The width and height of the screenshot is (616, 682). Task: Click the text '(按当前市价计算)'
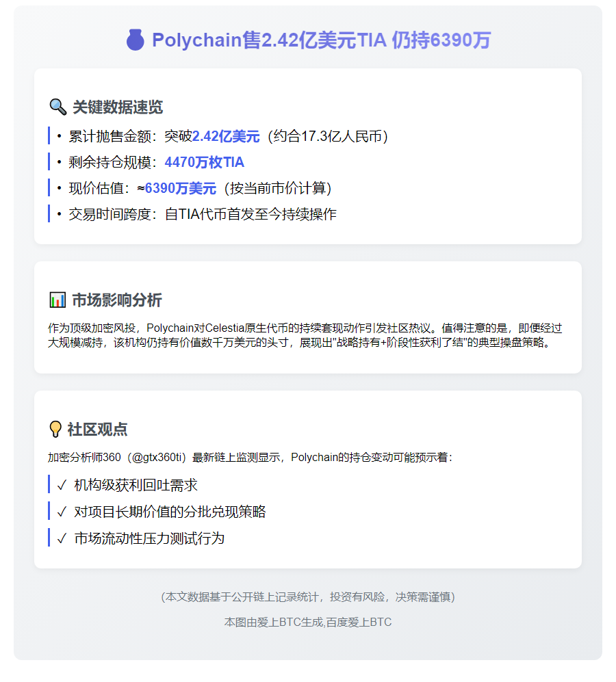(x=278, y=188)
